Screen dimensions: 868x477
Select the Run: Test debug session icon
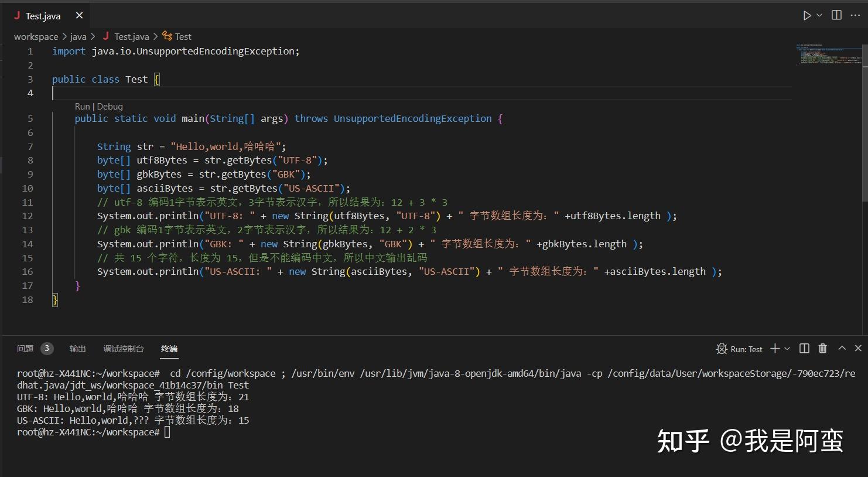(x=722, y=349)
